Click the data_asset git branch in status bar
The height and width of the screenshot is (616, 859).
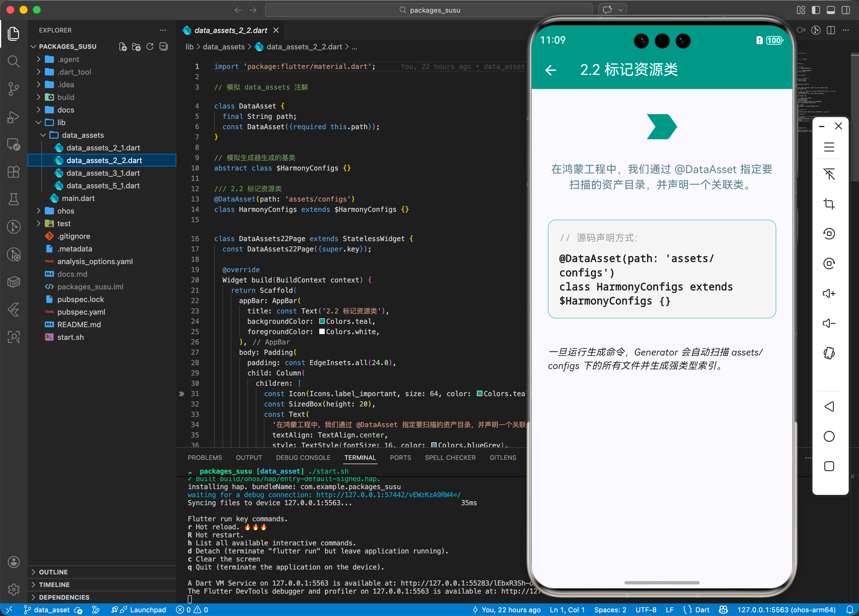coord(47,610)
